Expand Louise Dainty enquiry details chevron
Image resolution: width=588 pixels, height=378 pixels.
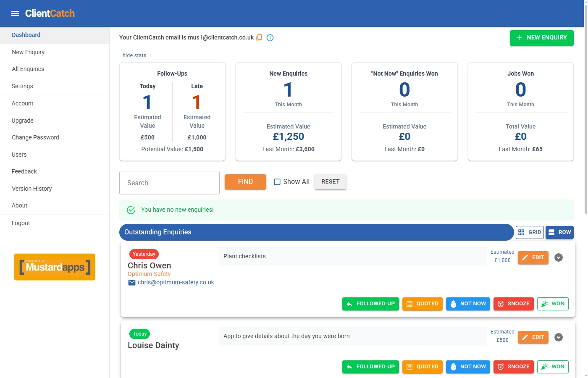559,337
